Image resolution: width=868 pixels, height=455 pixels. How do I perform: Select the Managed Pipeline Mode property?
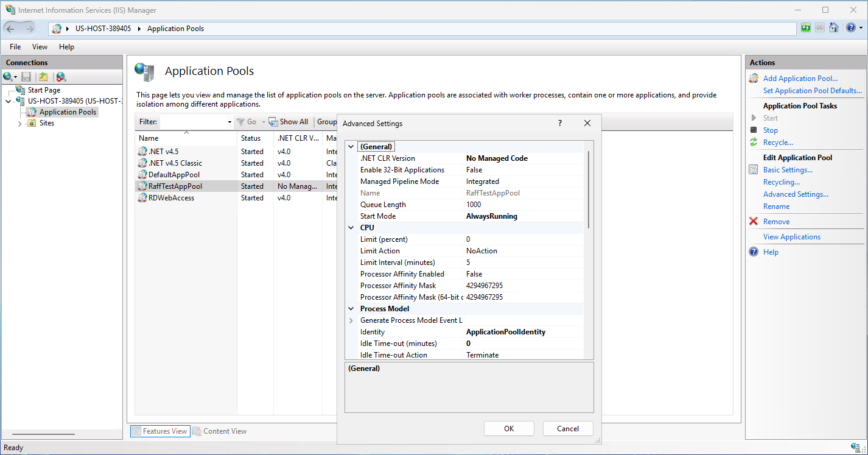click(399, 182)
